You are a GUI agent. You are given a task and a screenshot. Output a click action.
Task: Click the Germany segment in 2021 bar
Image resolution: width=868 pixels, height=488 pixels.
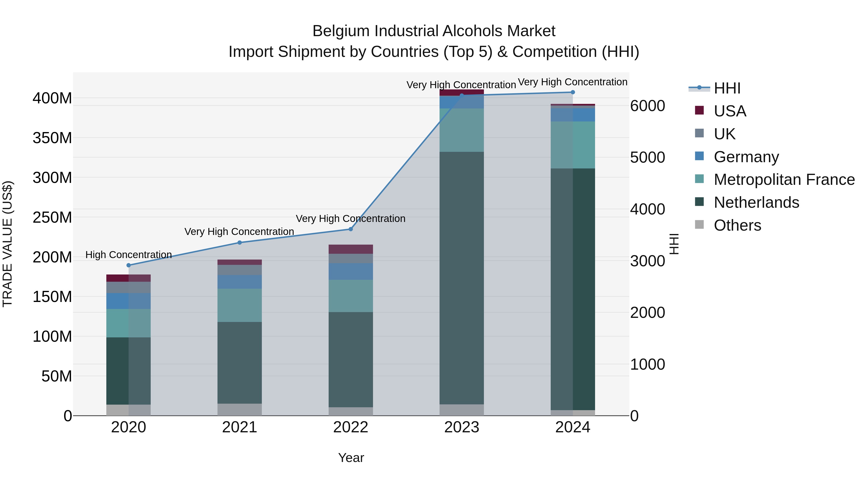(240, 282)
